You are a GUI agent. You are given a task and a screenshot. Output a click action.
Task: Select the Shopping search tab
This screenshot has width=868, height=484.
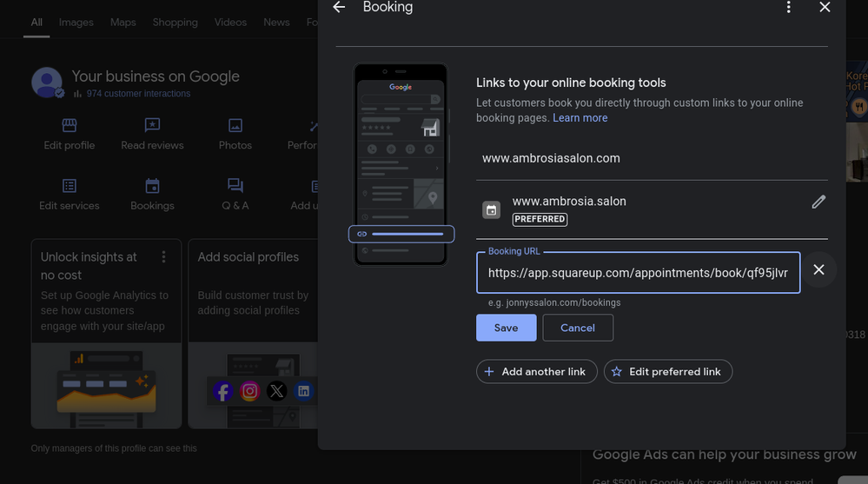point(176,22)
